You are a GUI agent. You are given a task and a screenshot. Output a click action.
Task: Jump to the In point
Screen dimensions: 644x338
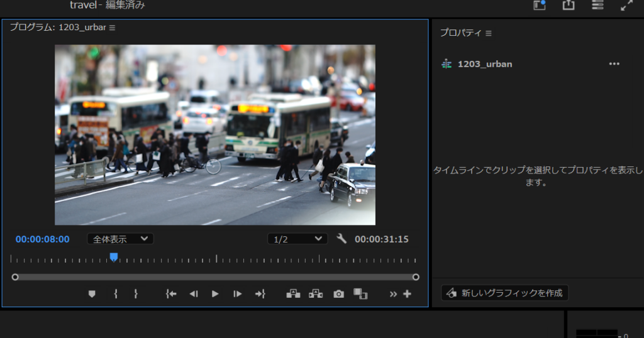coord(170,293)
